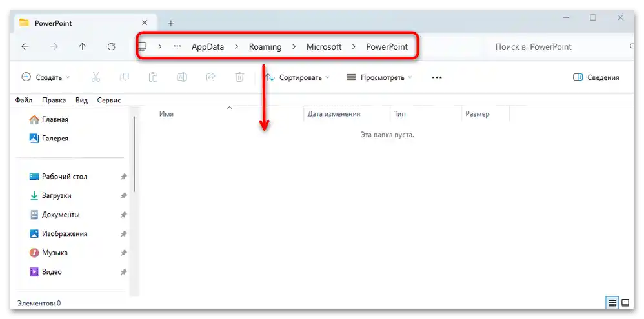
Task: Open the Сервис menu
Action: (109, 100)
